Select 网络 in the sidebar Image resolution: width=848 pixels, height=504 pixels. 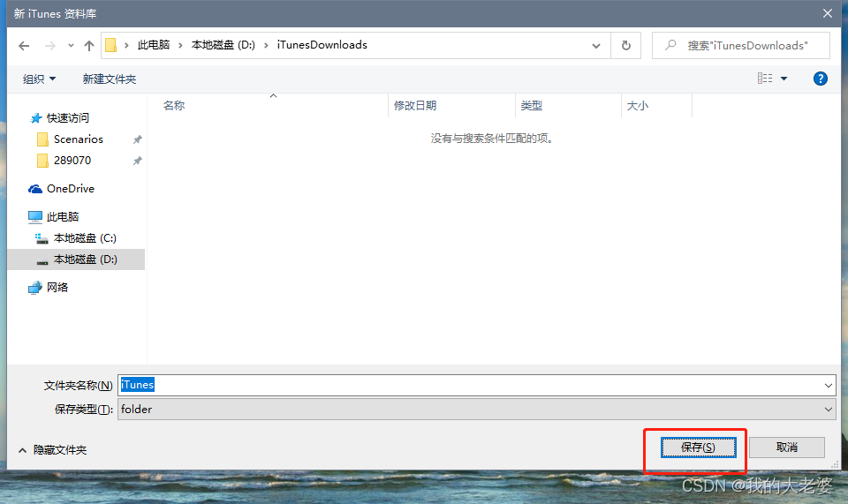(x=57, y=288)
